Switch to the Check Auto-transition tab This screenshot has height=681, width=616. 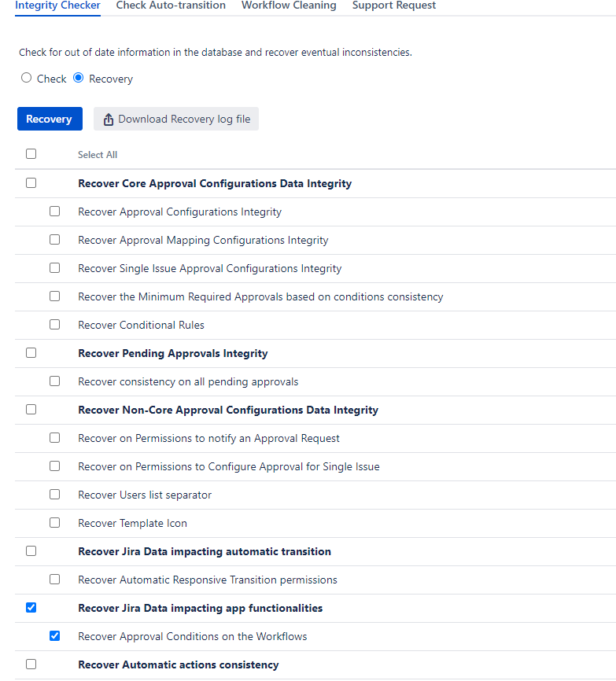(171, 6)
